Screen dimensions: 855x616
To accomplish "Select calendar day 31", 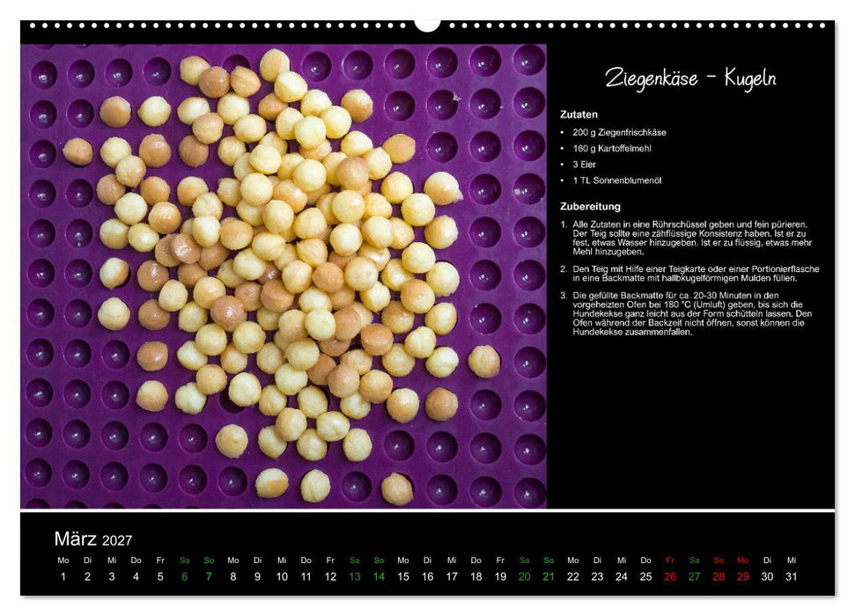I will coord(792,576).
